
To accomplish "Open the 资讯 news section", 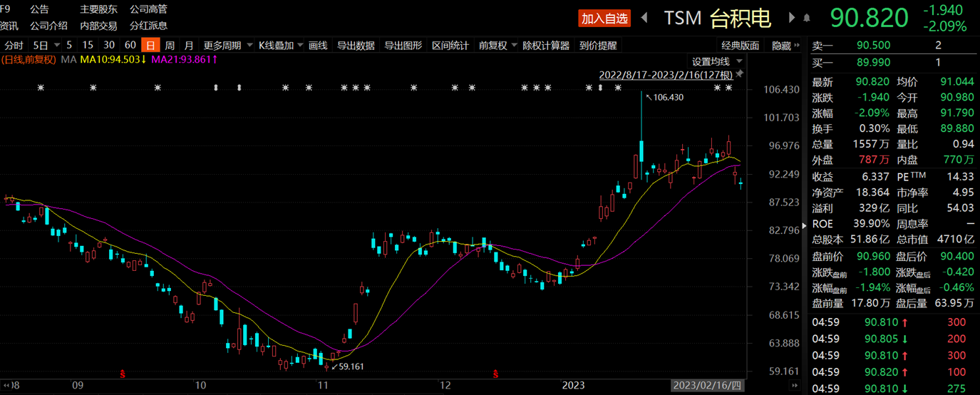I will pos(9,26).
